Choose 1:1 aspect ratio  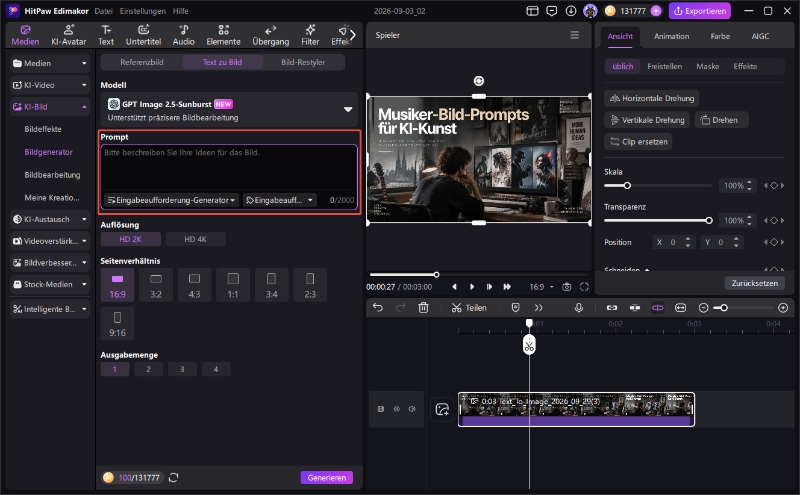click(233, 285)
